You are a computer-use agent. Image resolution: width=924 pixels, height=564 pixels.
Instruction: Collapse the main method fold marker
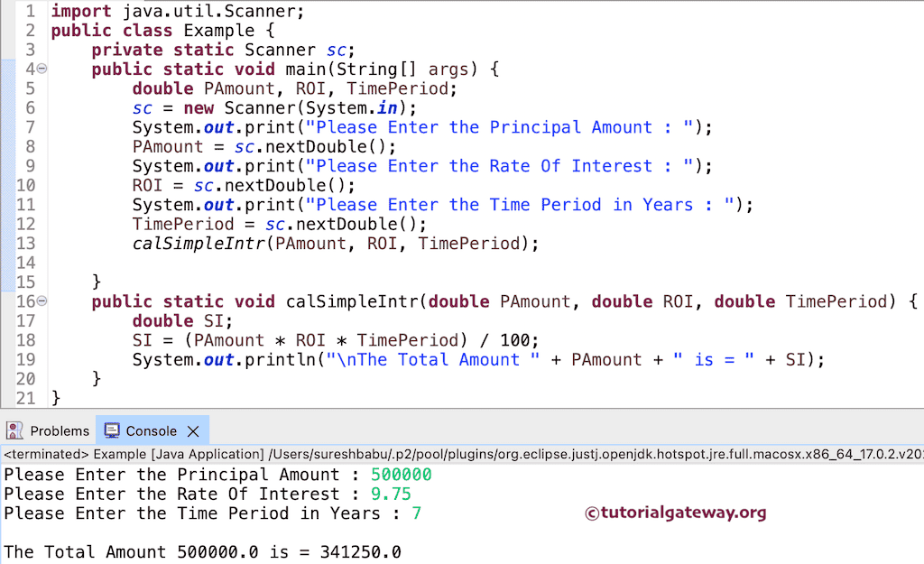(x=41, y=69)
